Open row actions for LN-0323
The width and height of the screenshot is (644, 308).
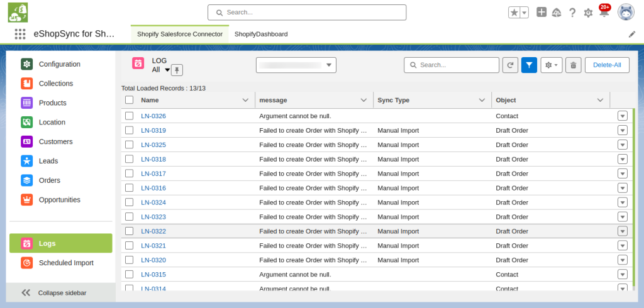point(623,216)
